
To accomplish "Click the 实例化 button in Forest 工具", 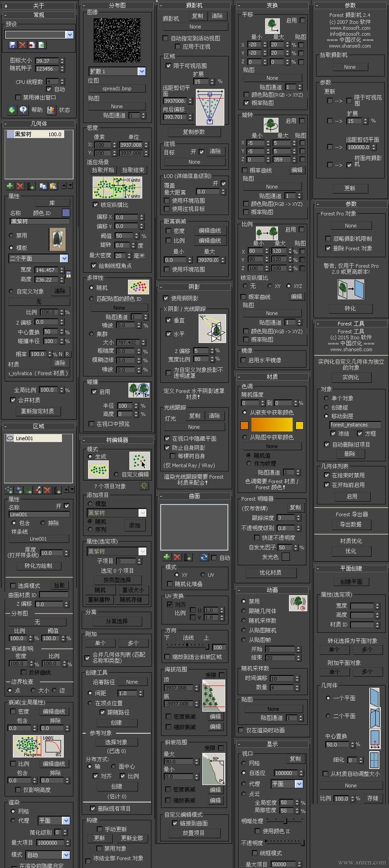I will point(350,377).
